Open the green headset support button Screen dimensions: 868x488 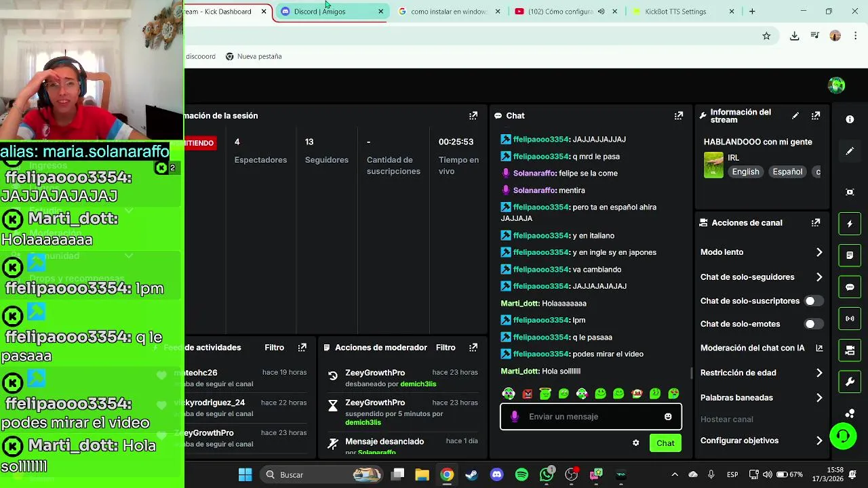(843, 436)
